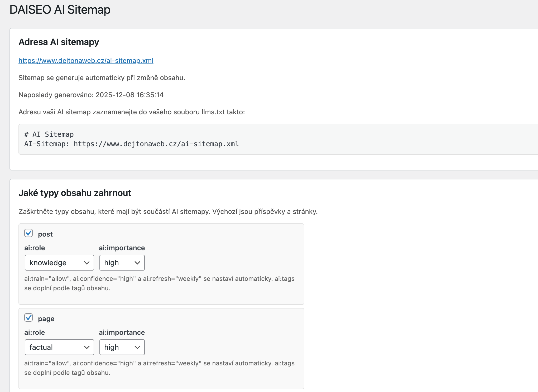This screenshot has width=538, height=392.
Task: Open the ai-sitemap.xml link
Action: click(x=86, y=61)
